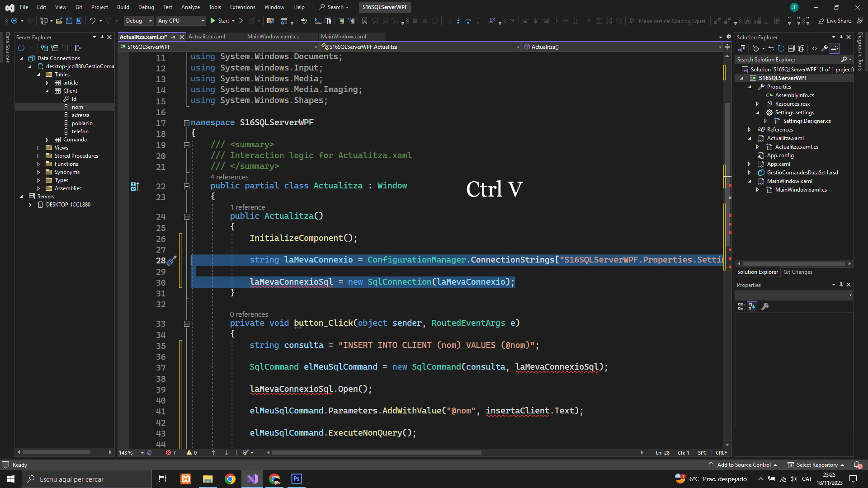Click the Save All toolbar icon
868x488 pixels.
(x=79, y=21)
